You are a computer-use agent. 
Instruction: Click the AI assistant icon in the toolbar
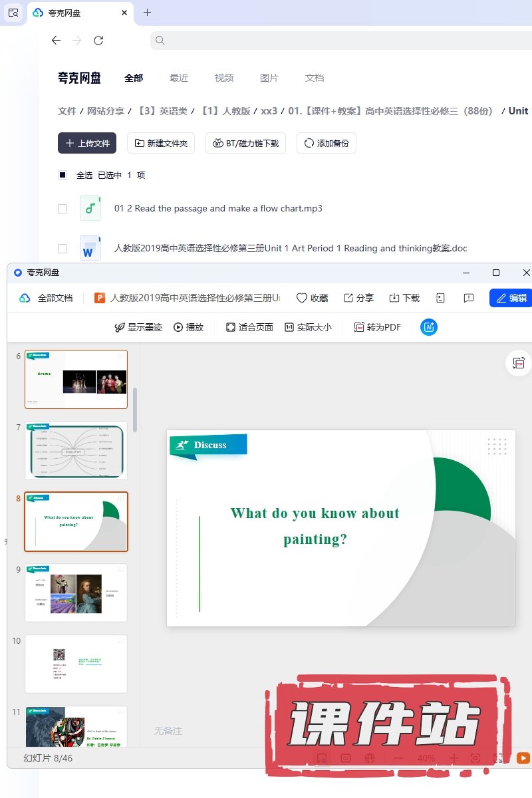(429, 327)
